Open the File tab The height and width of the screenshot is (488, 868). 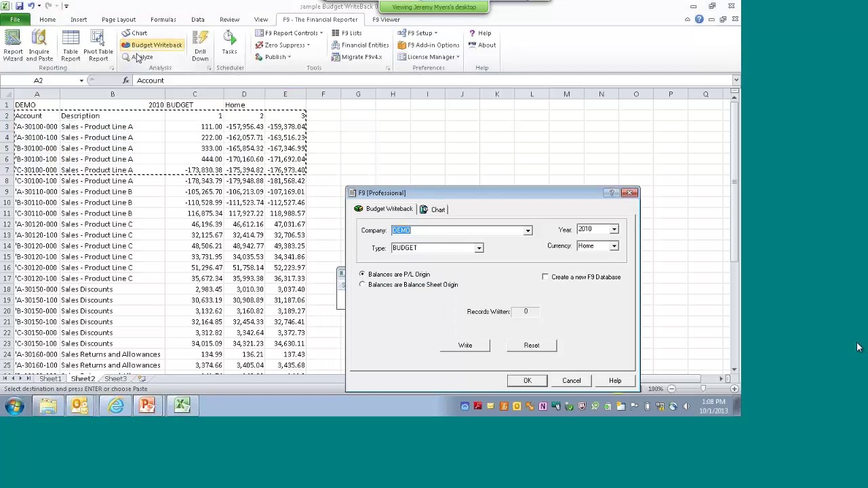pos(14,20)
